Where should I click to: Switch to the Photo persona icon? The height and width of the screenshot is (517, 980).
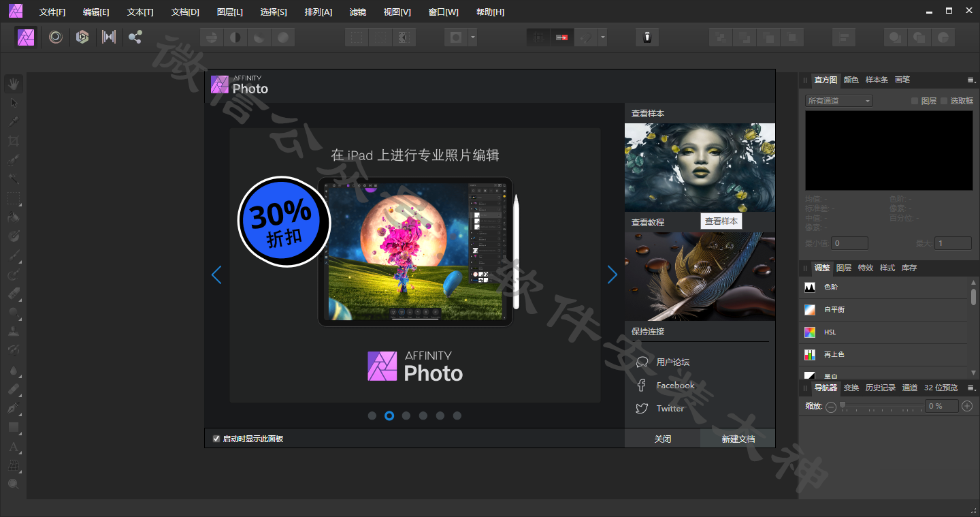[27, 37]
